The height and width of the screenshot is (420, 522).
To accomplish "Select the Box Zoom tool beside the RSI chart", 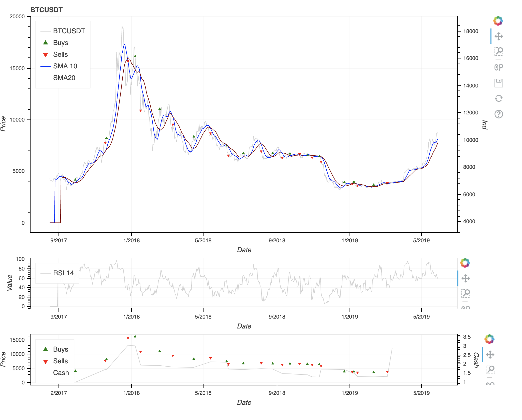I will (x=466, y=293).
